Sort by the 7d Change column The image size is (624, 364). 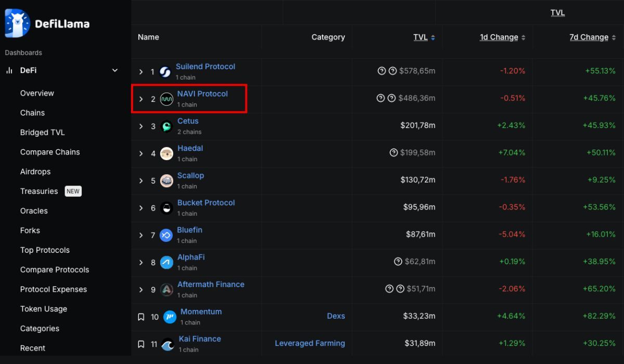click(593, 37)
